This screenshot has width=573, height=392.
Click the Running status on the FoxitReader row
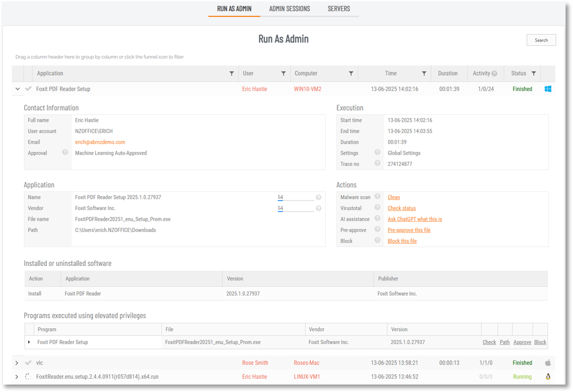522,377
